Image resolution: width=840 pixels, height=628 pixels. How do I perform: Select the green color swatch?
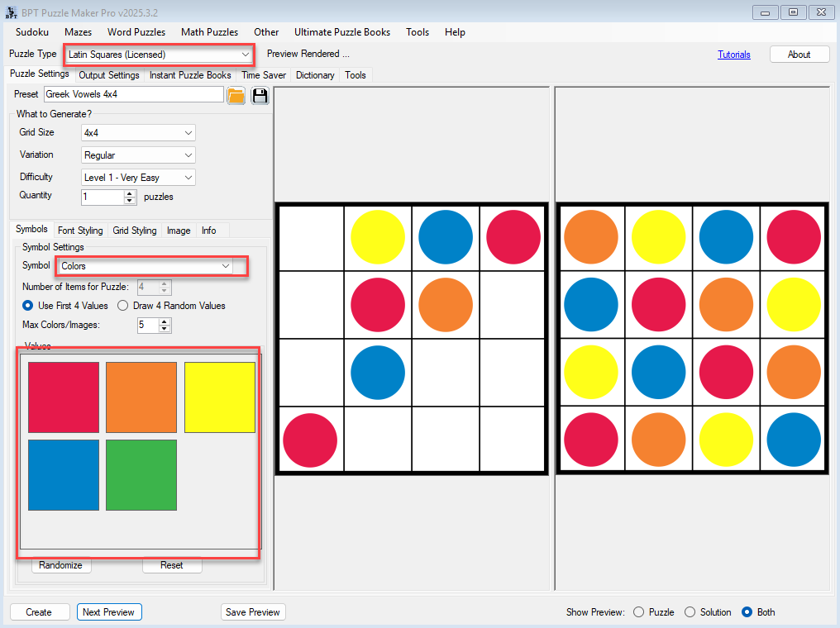(141, 475)
